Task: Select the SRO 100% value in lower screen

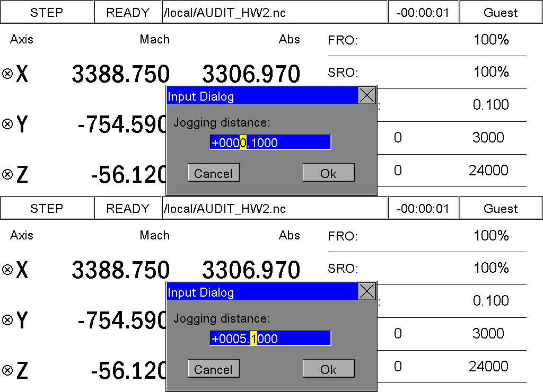Action: [x=491, y=268]
